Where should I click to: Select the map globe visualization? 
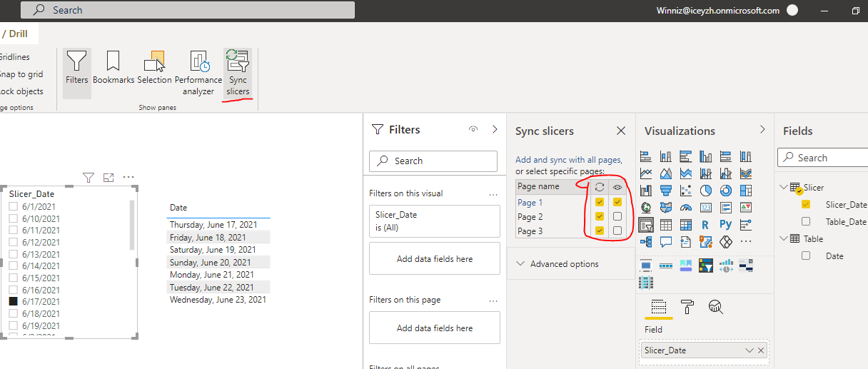[x=646, y=208]
